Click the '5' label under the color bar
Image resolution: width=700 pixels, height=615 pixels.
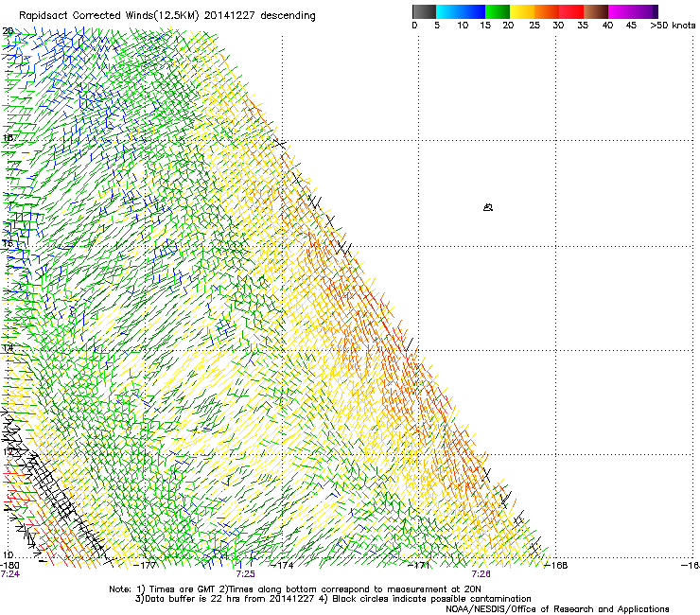(x=437, y=26)
